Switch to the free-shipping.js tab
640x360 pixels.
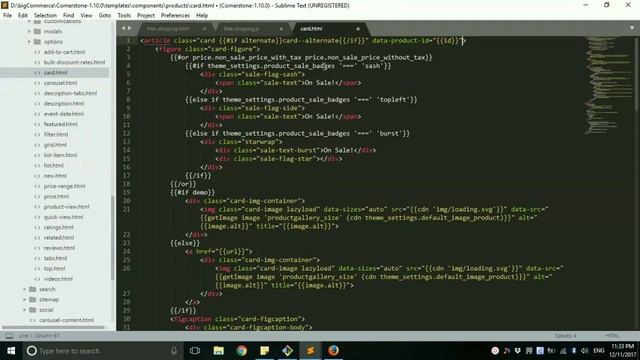[241, 29]
